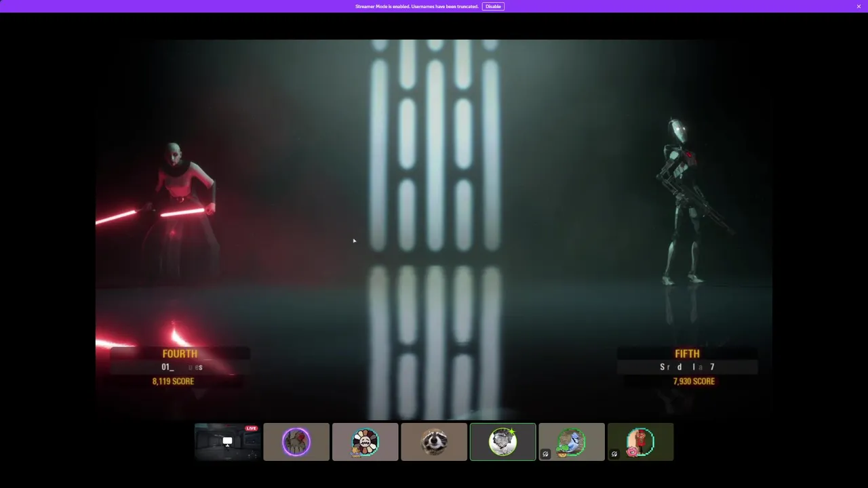Select the raccoon avatar participant tile
Viewport: 868px width, 488px height.
[x=434, y=442]
